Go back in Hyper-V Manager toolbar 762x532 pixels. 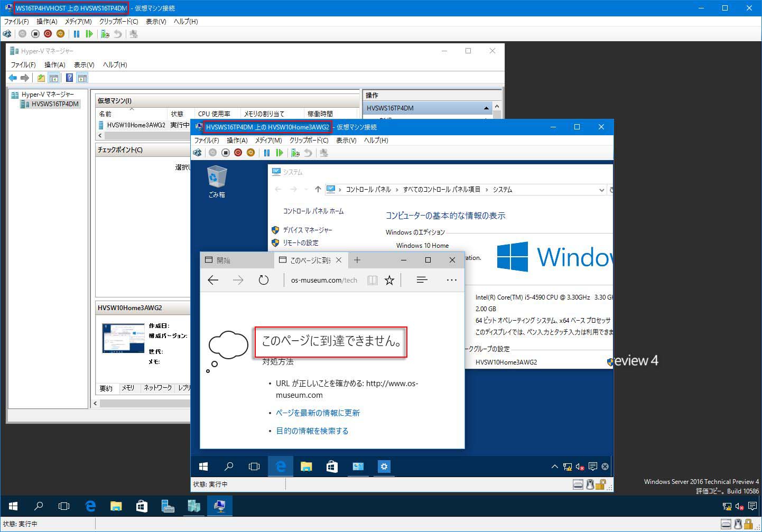[13, 78]
